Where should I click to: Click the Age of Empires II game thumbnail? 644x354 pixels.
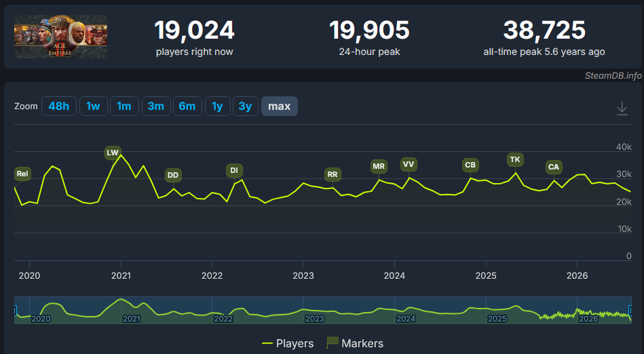coord(61,37)
